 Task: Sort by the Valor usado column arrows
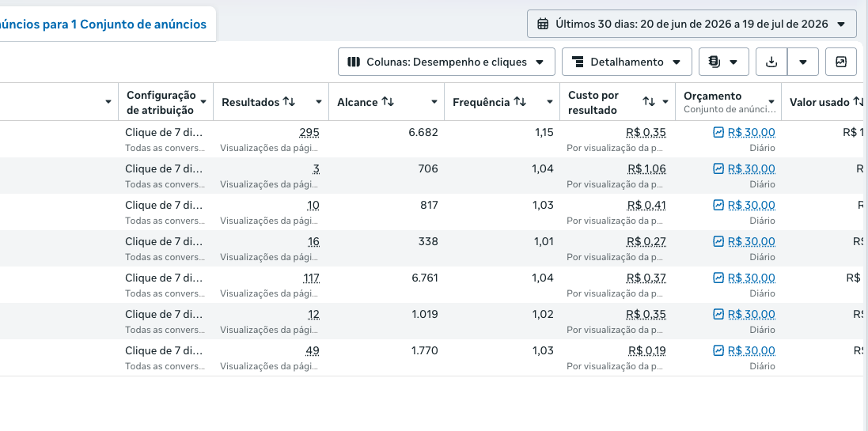[859, 102]
